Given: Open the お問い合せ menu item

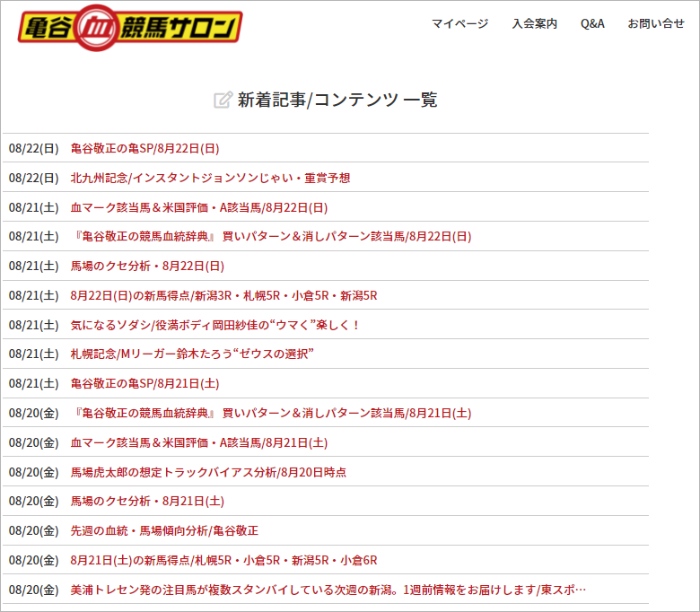Looking at the screenshot, I should [656, 23].
